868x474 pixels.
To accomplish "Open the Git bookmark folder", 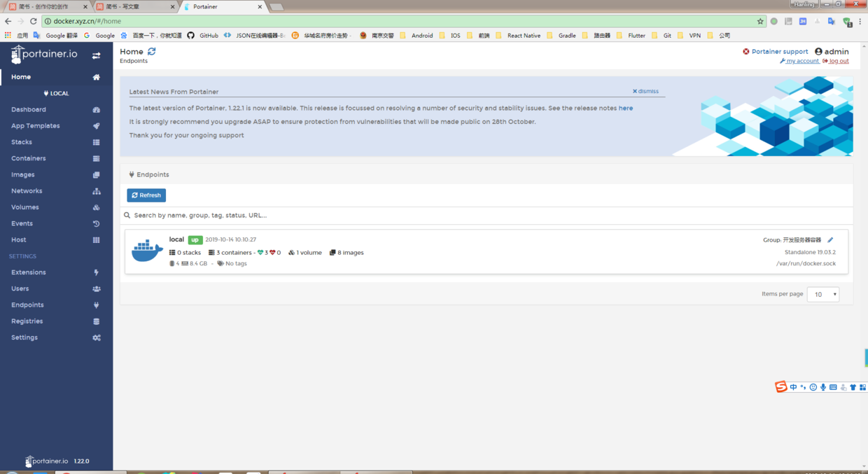I will pyautogui.click(x=661, y=35).
